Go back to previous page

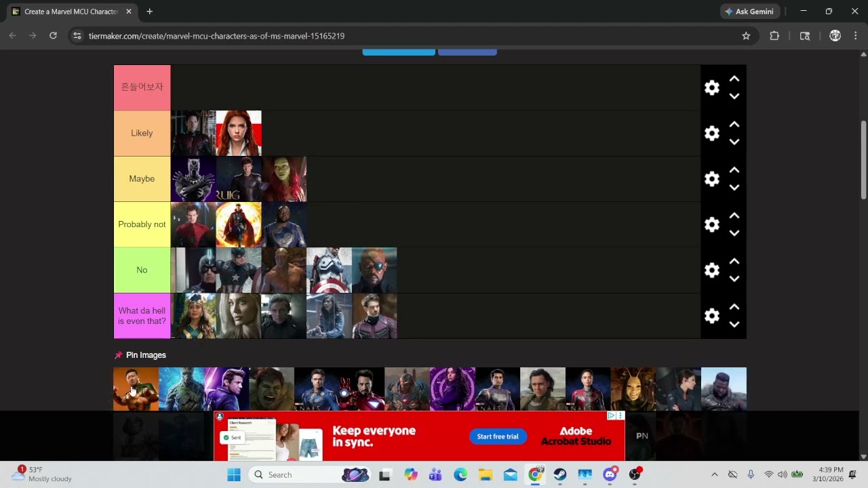12,36
